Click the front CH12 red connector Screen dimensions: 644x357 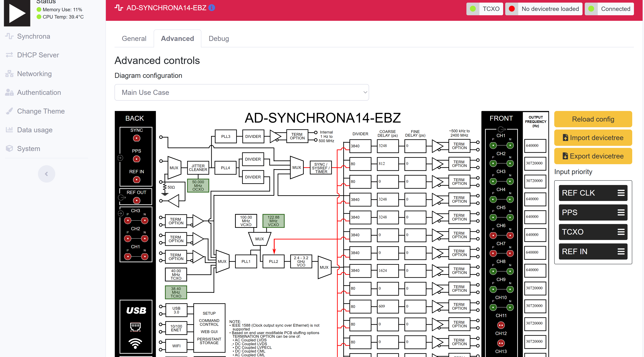[x=501, y=343]
